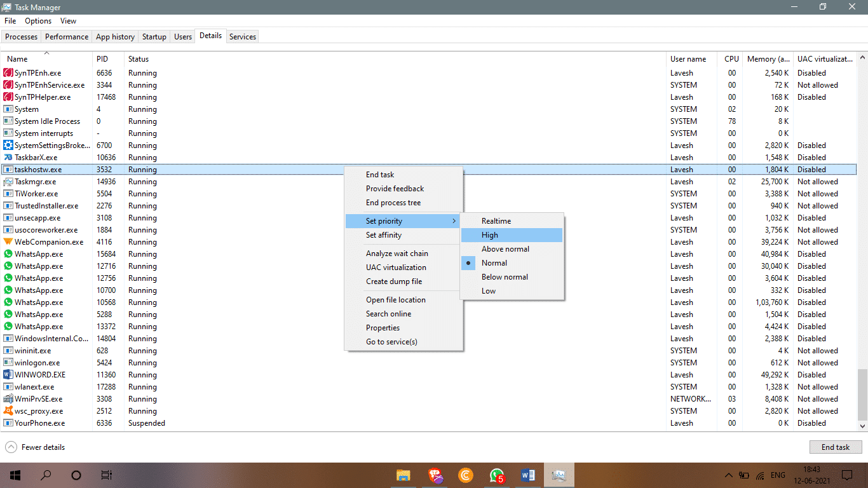The image size is (868, 488).
Task: Click the SystemSettingsBroker gear icon
Action: pos(8,146)
